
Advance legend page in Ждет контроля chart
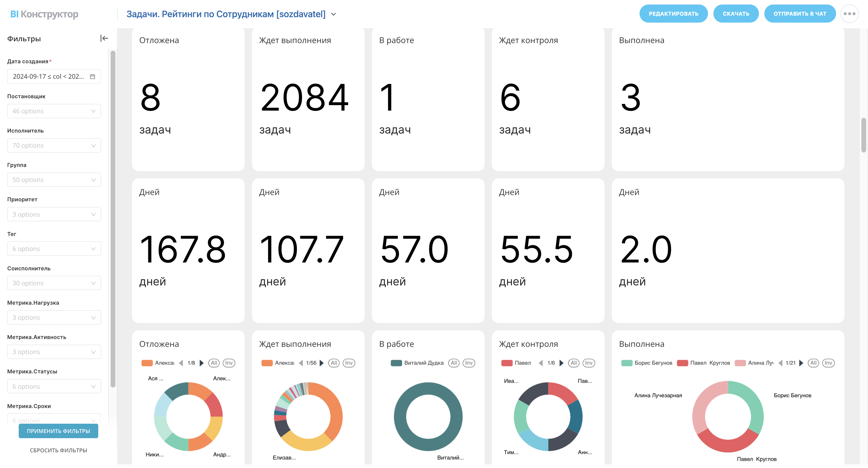click(x=561, y=363)
